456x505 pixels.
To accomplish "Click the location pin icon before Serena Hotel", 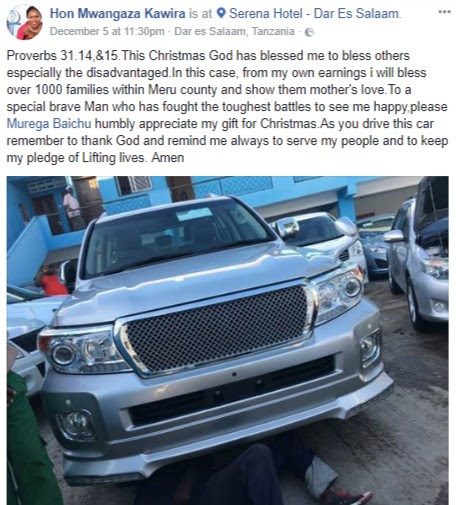I will coord(221,13).
